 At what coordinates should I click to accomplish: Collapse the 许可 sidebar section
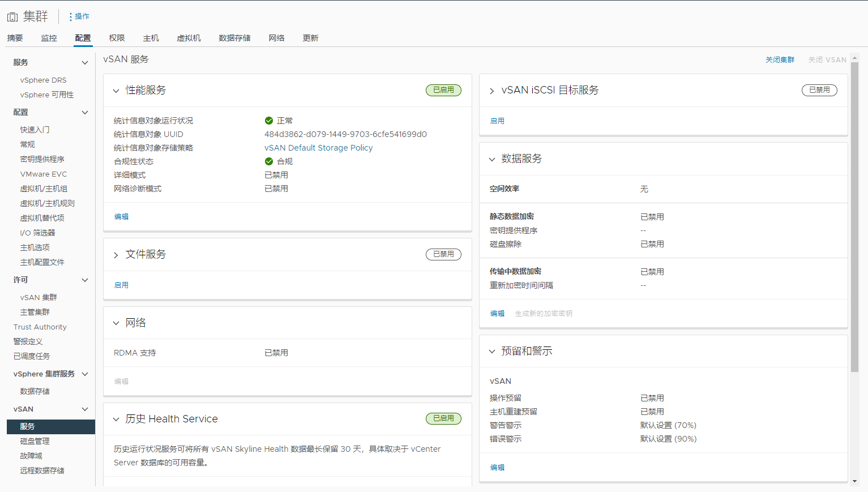click(x=85, y=280)
